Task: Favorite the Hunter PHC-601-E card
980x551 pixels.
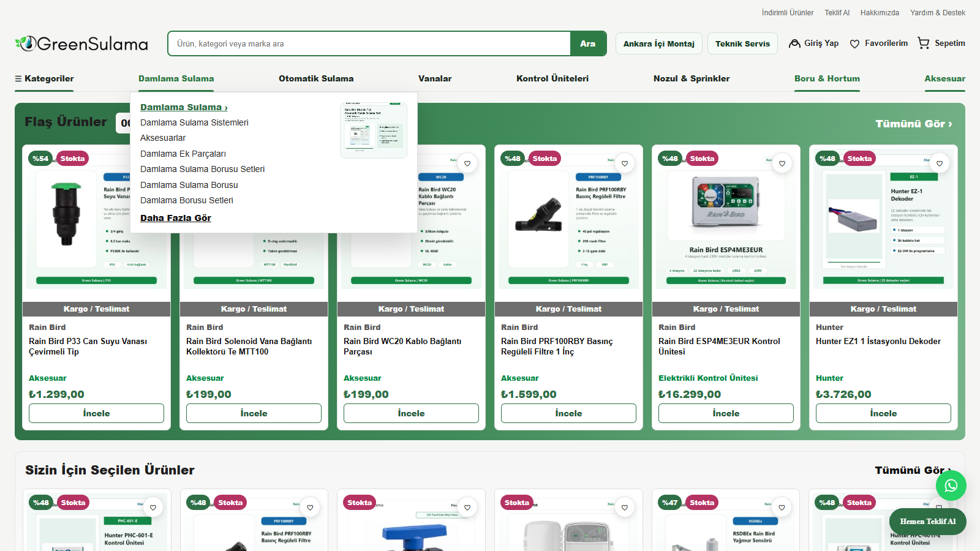Action: tap(153, 508)
